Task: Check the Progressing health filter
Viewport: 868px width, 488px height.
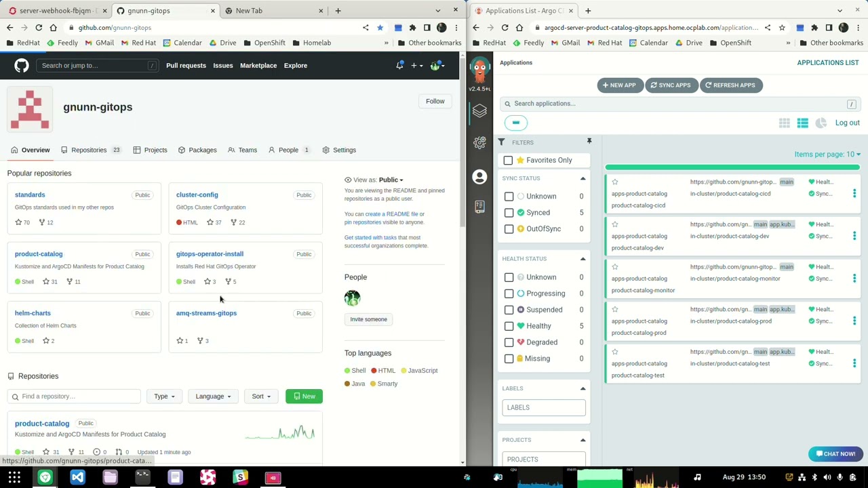Action: point(509,293)
